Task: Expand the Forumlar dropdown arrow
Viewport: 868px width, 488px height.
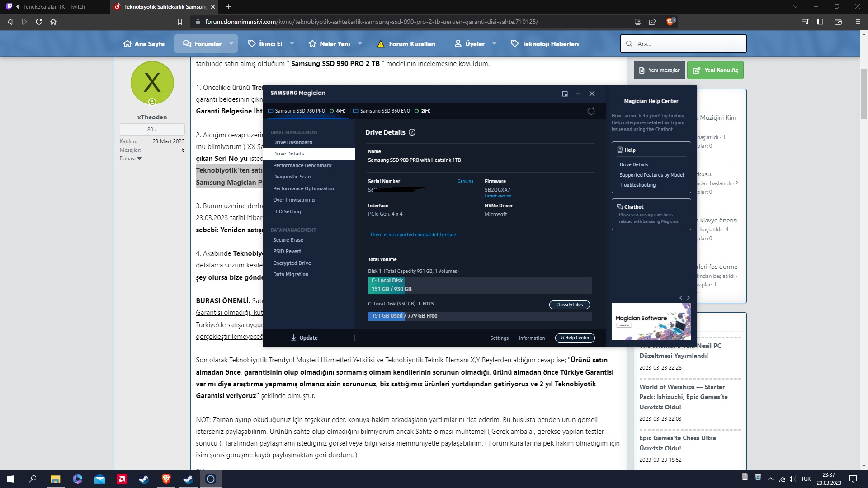Action: tap(231, 44)
